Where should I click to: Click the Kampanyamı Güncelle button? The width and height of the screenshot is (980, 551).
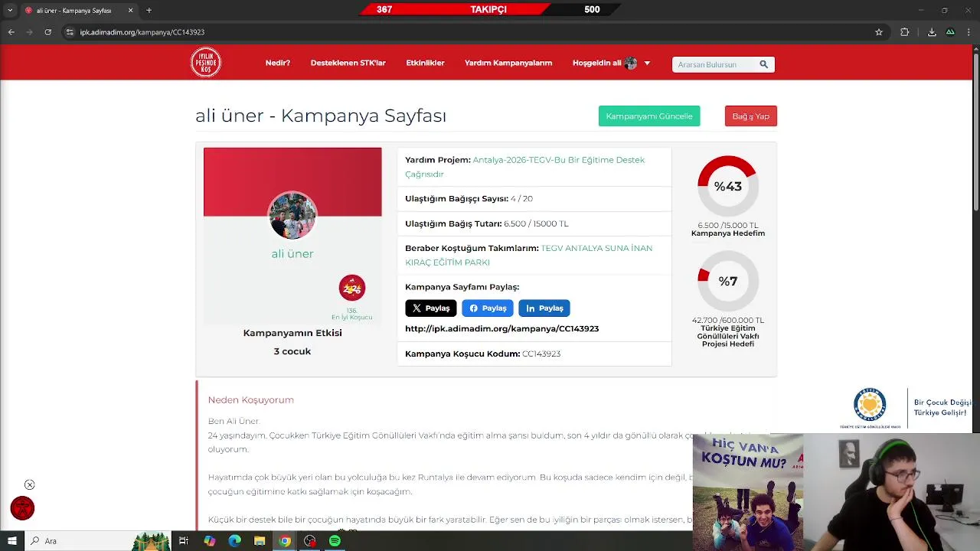649,116
